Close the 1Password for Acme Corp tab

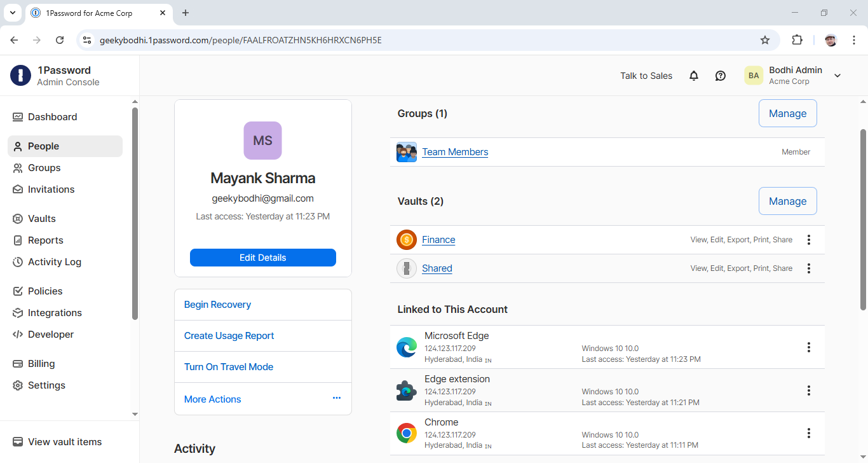(163, 13)
